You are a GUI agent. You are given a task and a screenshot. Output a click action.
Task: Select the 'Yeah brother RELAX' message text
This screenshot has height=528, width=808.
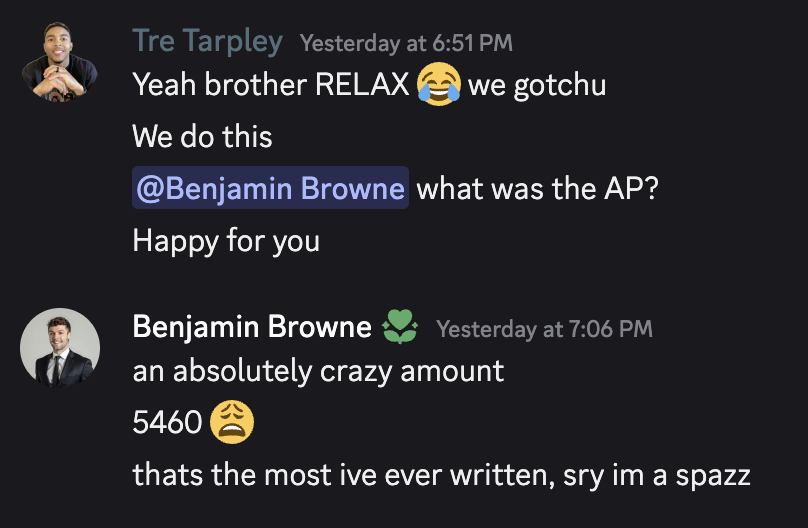pos(271,84)
